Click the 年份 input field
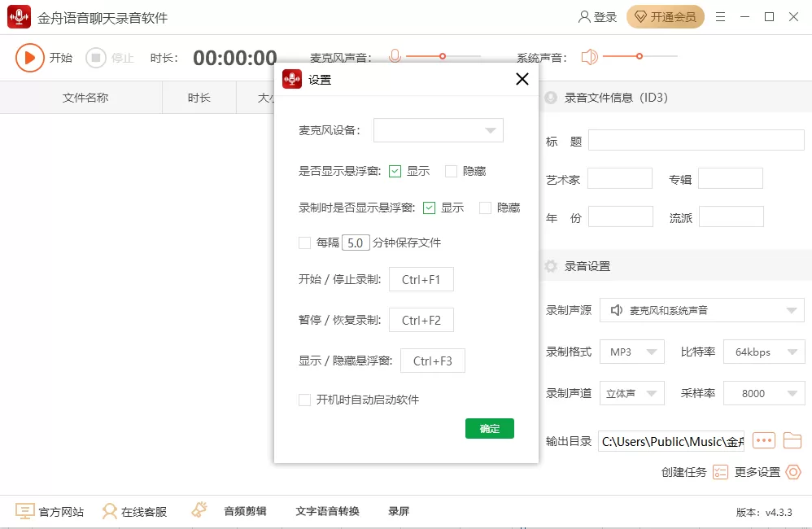 pos(621,216)
